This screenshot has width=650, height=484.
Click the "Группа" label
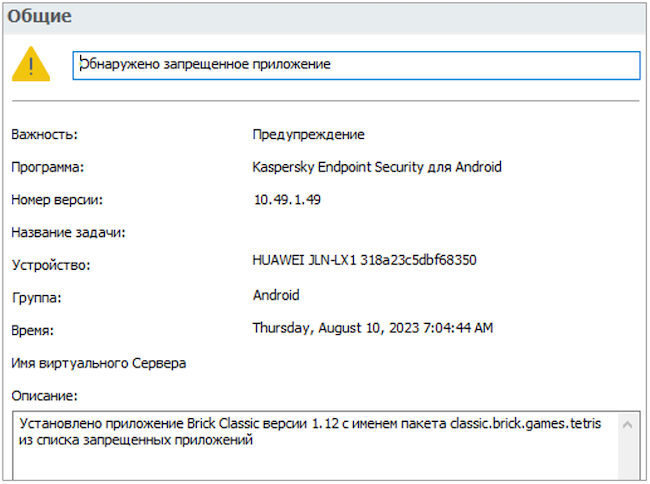(36, 298)
